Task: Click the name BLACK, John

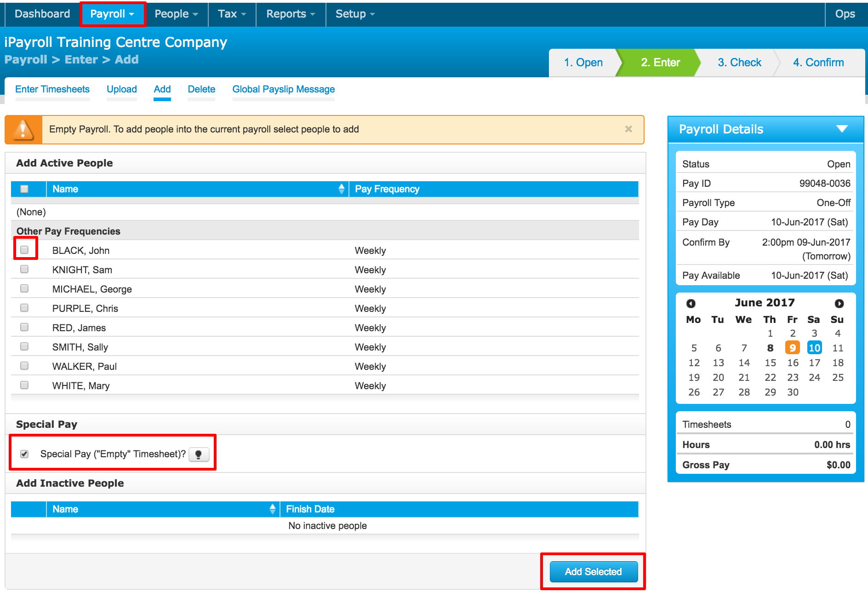Action: [81, 251]
